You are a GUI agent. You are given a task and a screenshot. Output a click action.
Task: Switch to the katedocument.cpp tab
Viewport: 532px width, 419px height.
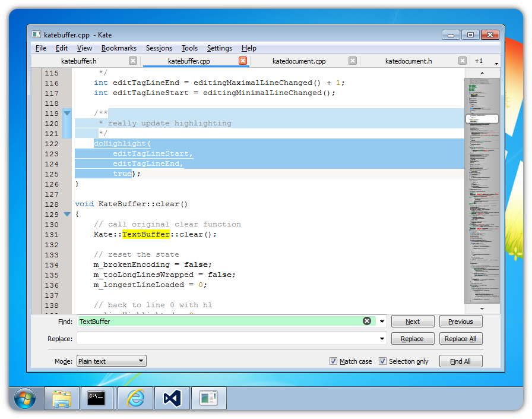click(299, 61)
